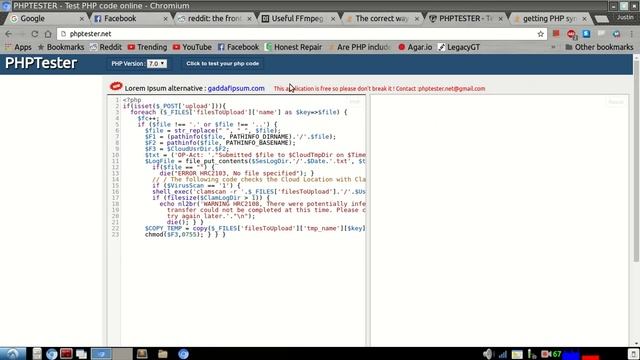Open the teal chat extension icon
The height and width of the screenshot is (360, 640).
click(616, 34)
